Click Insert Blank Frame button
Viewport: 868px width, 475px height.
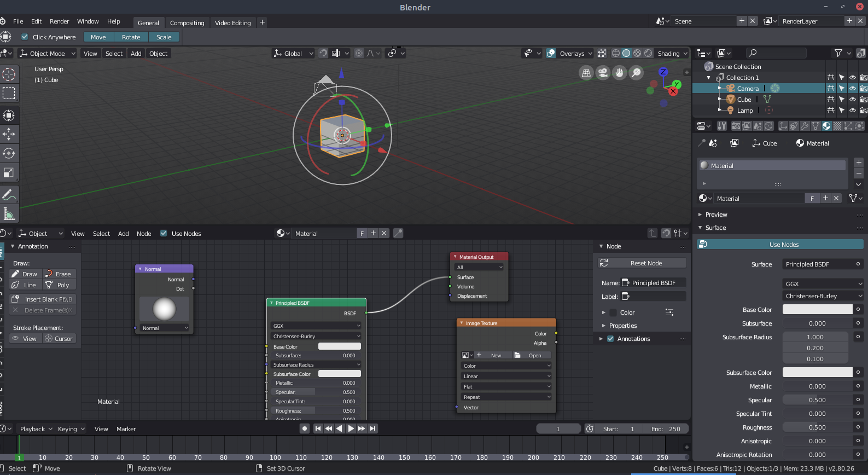click(x=43, y=299)
